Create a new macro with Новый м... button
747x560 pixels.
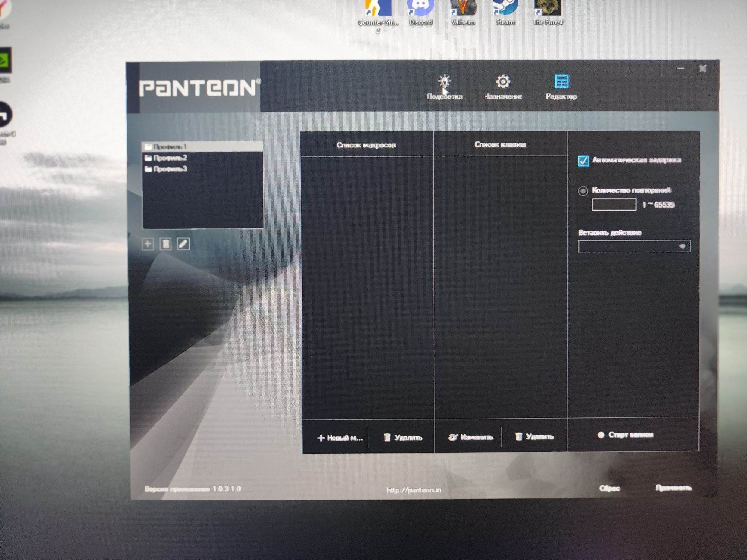340,438
